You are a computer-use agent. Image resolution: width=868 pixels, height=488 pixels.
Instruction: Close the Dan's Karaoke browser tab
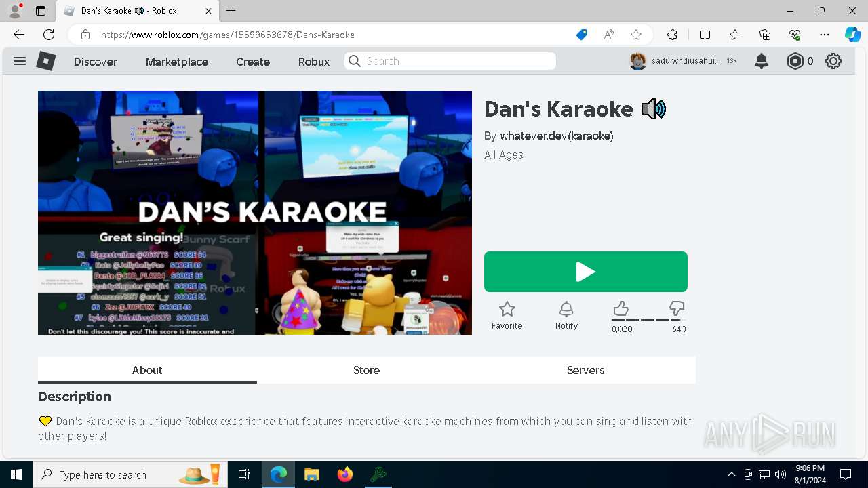coord(208,11)
